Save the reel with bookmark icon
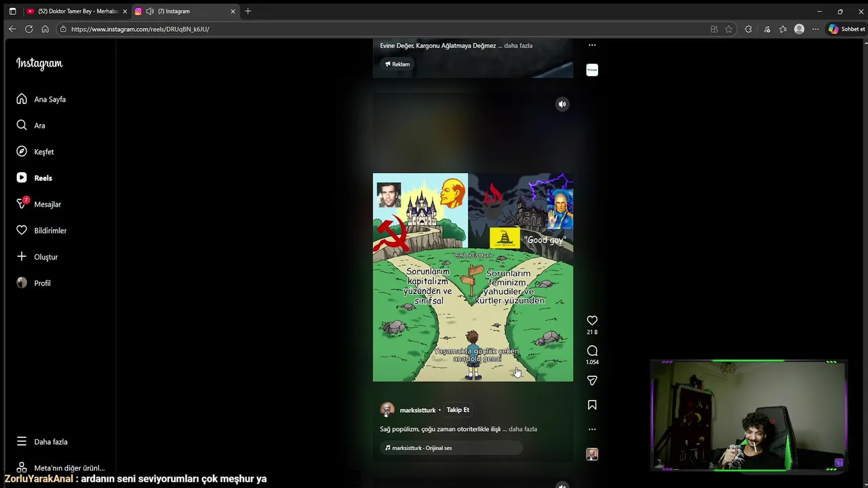The width and height of the screenshot is (868, 488). (592, 405)
